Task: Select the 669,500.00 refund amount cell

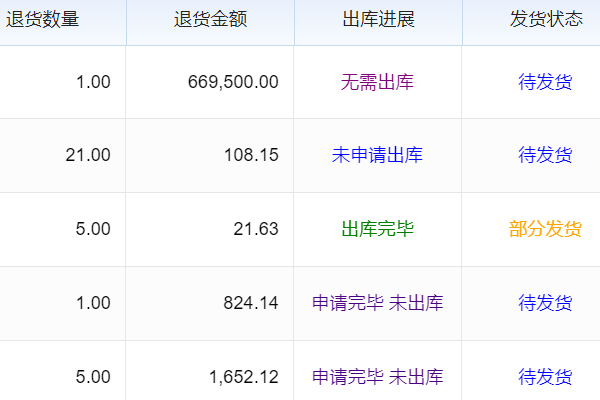Action: [x=233, y=82]
